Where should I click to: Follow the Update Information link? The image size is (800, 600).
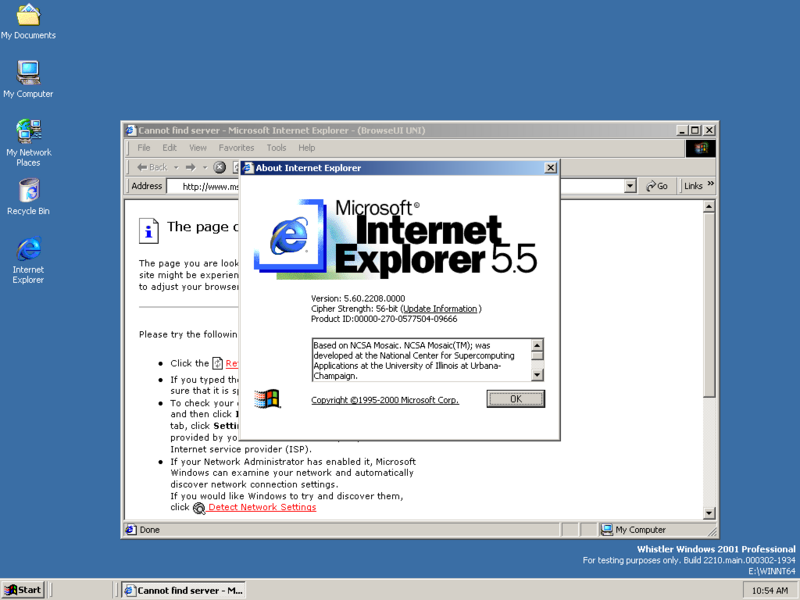[x=440, y=309]
